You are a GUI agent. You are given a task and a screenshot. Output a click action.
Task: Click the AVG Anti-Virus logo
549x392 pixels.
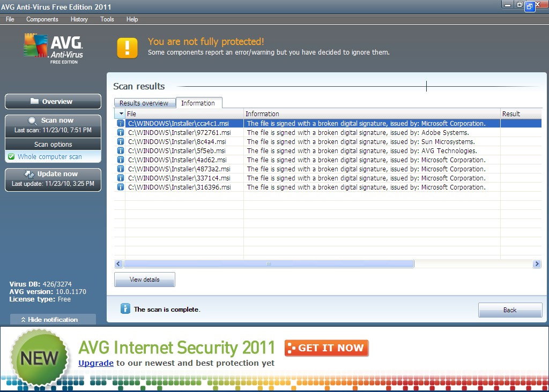[x=53, y=49]
